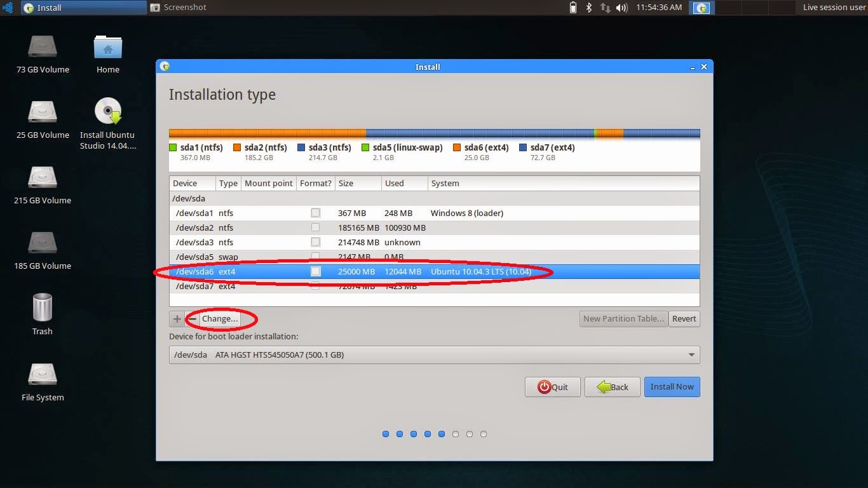
Task: Select the /dev/sda6 ext4 row
Action: click(x=435, y=271)
